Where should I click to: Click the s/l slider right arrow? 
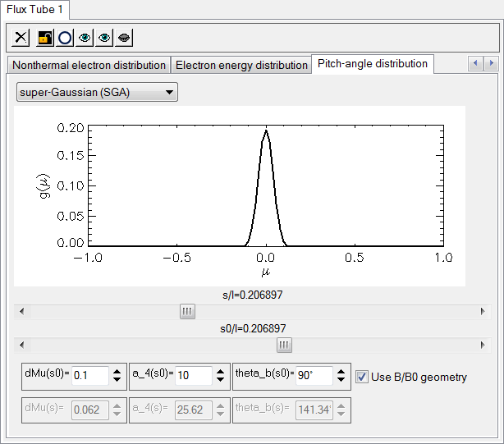(483, 311)
